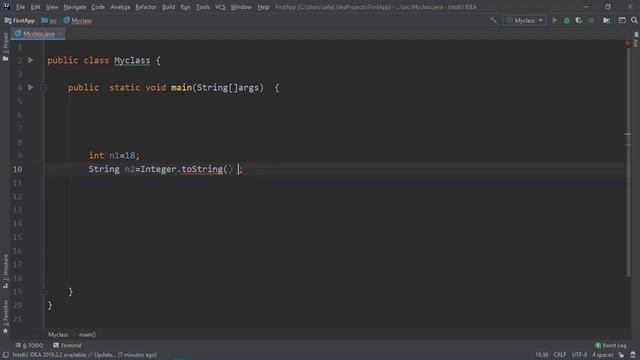Open the Analyze menu
This screenshot has width=640, height=360.
pyautogui.click(x=120, y=7)
